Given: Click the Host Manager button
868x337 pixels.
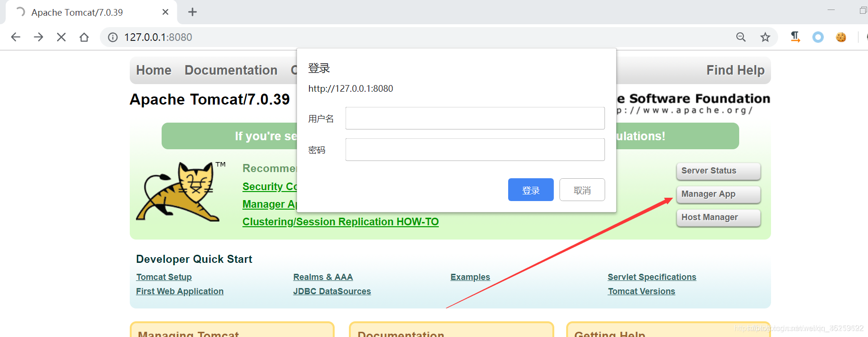Looking at the screenshot, I should pos(718,217).
